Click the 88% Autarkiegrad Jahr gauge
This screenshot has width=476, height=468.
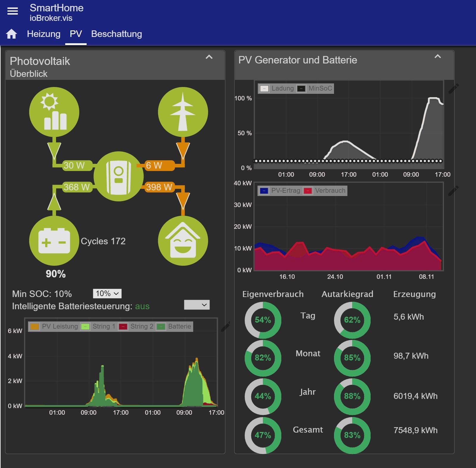[x=352, y=396]
